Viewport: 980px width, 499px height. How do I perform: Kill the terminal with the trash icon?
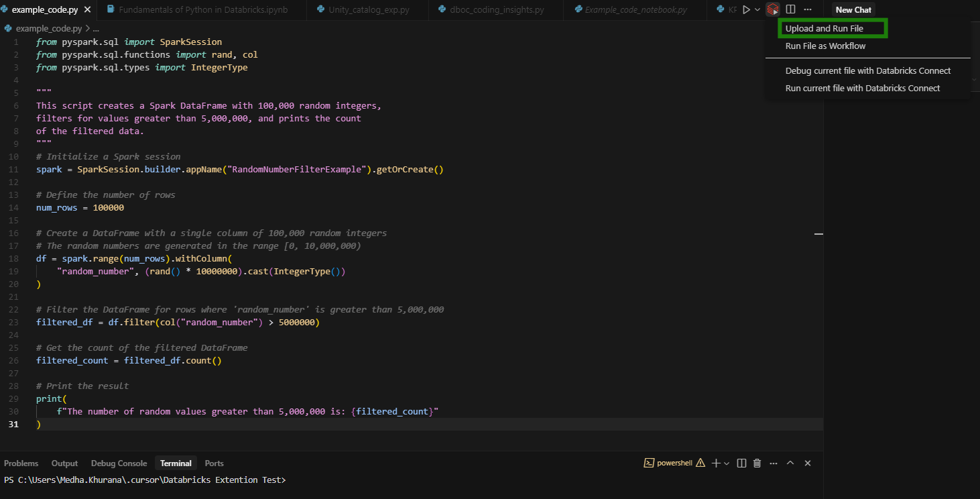point(757,463)
